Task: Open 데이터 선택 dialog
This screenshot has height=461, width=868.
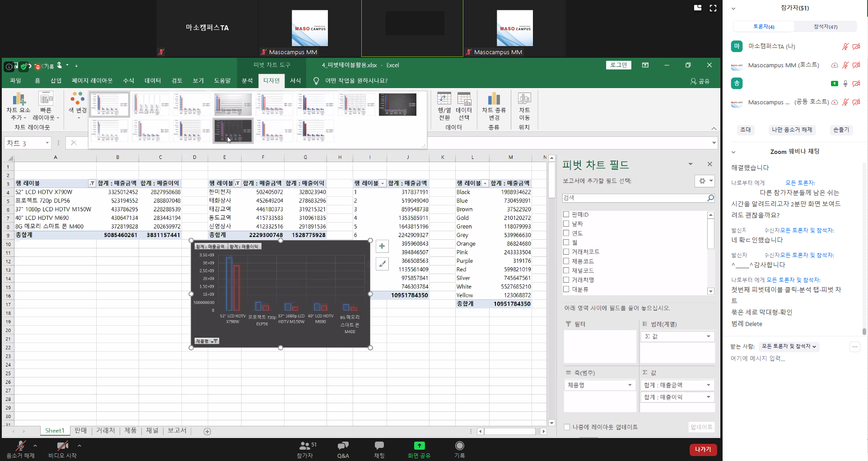Action: coord(464,99)
